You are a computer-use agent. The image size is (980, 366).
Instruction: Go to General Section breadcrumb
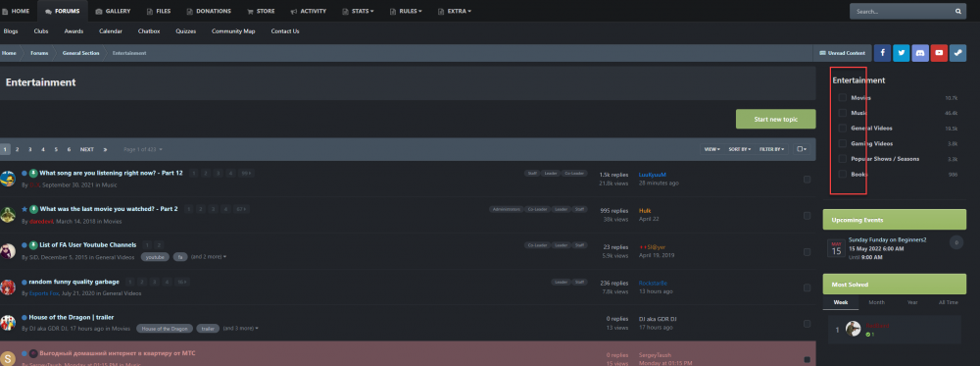coord(80,53)
